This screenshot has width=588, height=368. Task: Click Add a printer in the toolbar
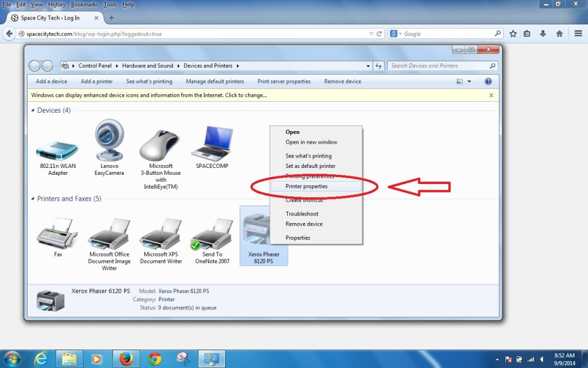[x=96, y=82]
